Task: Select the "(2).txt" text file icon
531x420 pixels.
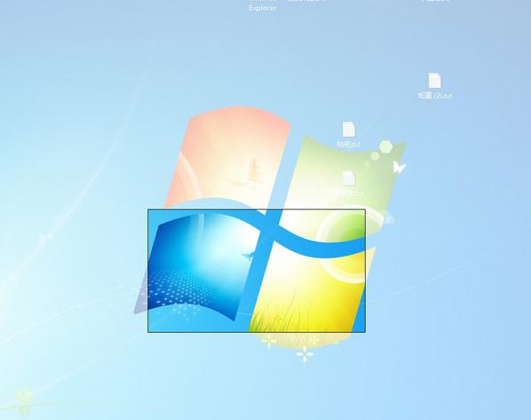Action: (x=434, y=81)
